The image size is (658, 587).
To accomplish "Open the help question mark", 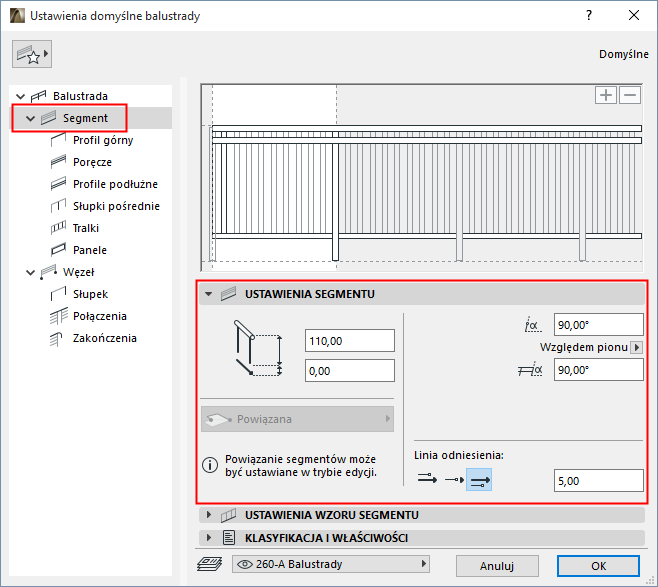I will click(589, 16).
